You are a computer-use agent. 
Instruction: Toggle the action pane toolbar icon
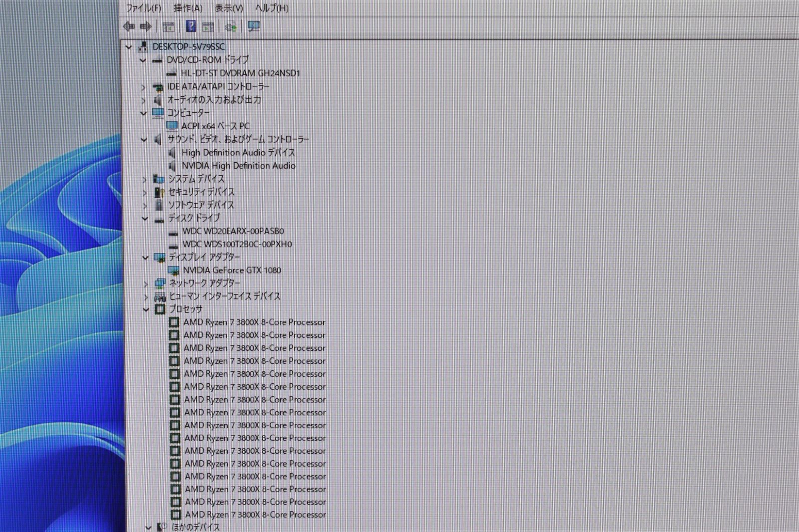tap(208, 26)
